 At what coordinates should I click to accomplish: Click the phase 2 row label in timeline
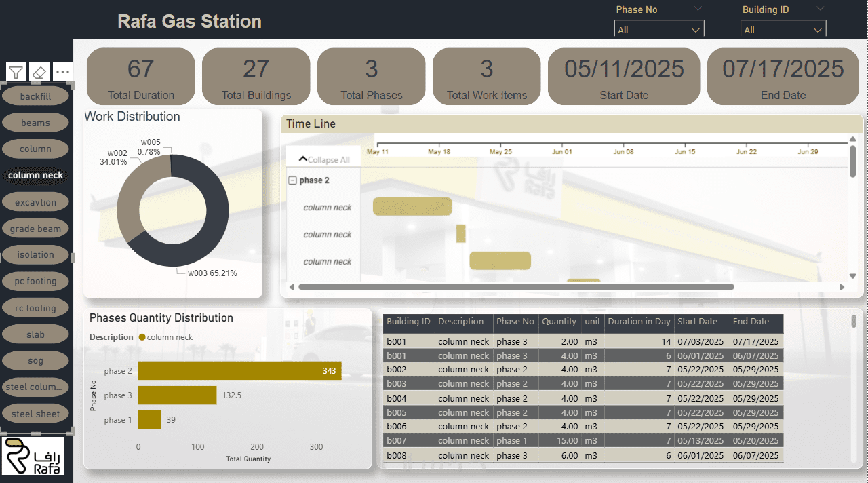tap(314, 180)
